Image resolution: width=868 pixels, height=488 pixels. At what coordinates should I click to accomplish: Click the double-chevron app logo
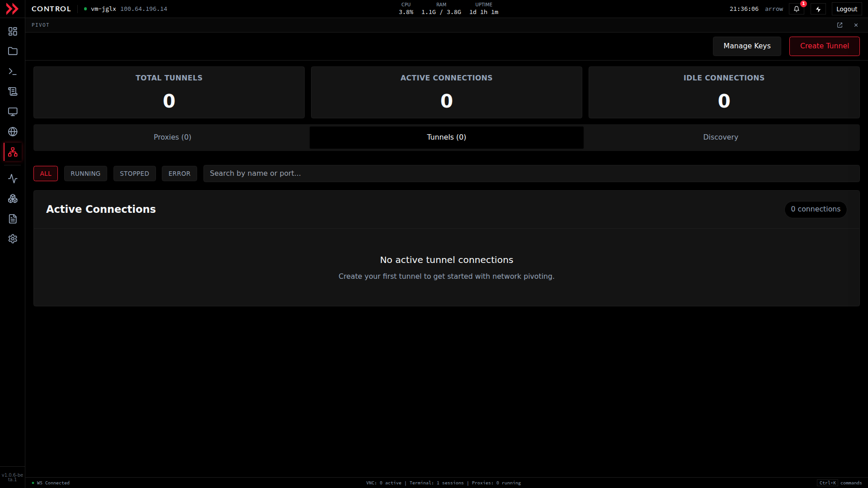click(x=12, y=9)
